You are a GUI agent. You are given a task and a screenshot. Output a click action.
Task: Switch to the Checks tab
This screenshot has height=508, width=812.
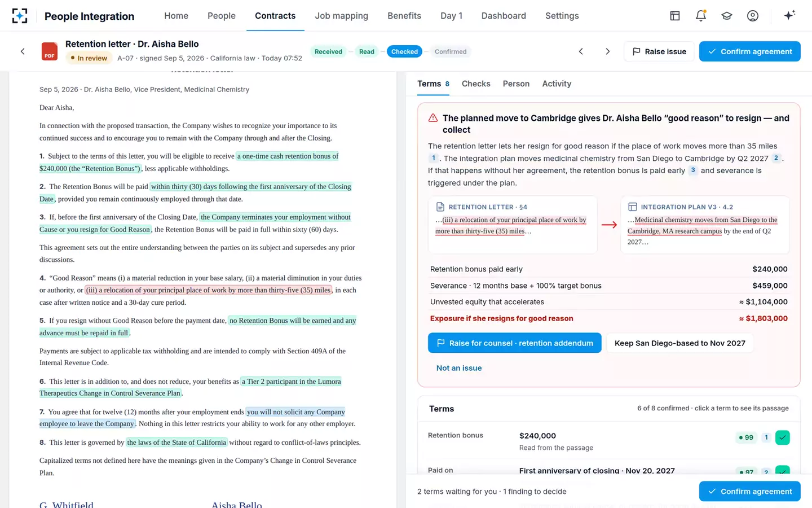coord(476,84)
